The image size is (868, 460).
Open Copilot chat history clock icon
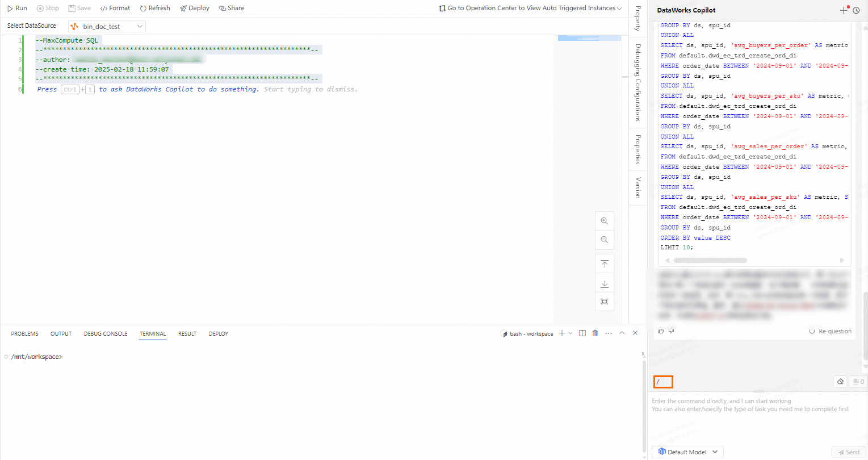click(856, 10)
